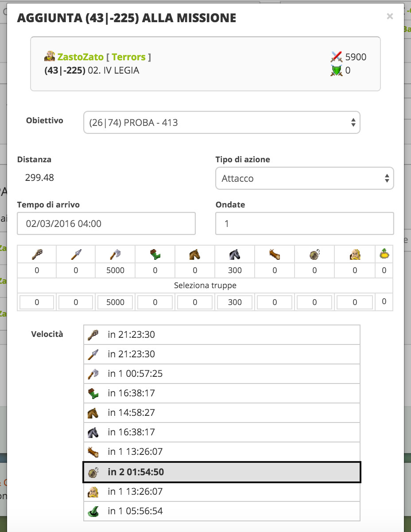
Task: Open ZastoZato player profile link
Action: pos(80,57)
